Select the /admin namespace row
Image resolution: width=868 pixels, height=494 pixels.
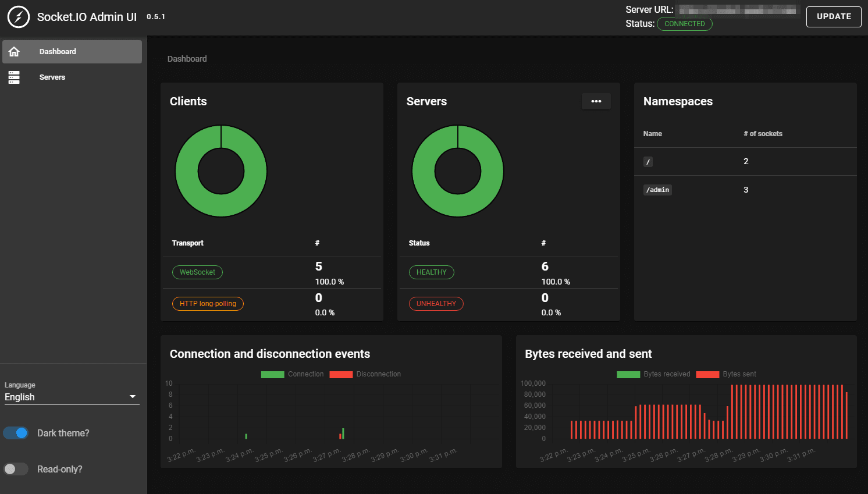click(745, 189)
